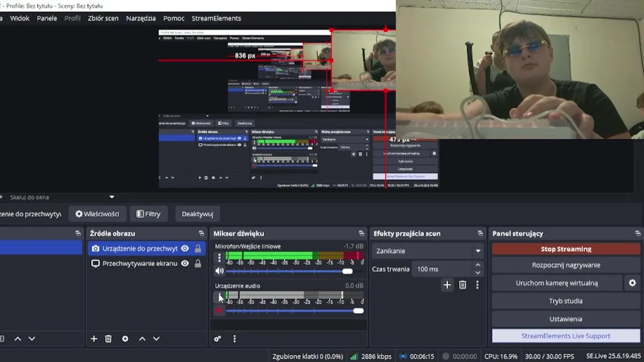Open the Narzędzia menu
Viewport: 644px width, 362px height.
(x=141, y=18)
